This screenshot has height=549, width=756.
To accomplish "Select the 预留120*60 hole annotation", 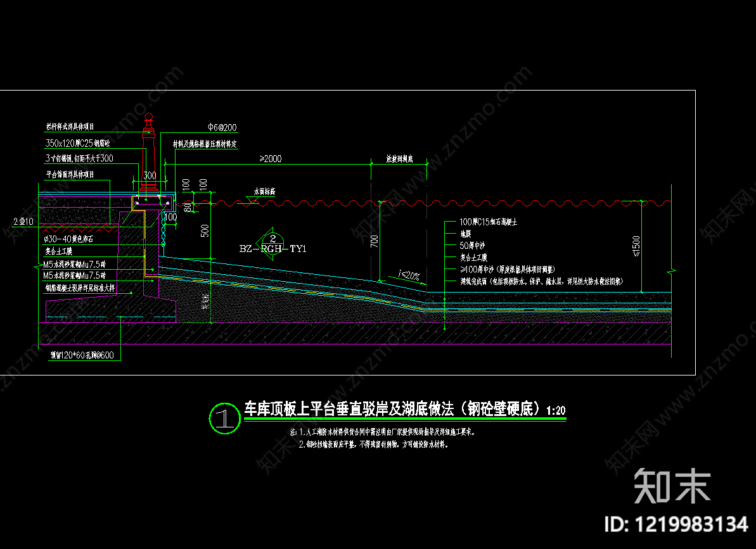I will tap(82, 355).
